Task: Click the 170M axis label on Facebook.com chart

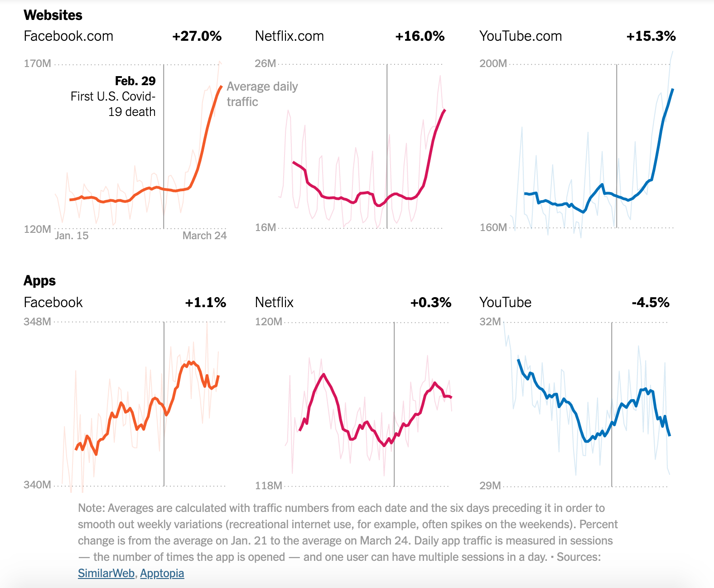Action: (x=37, y=63)
